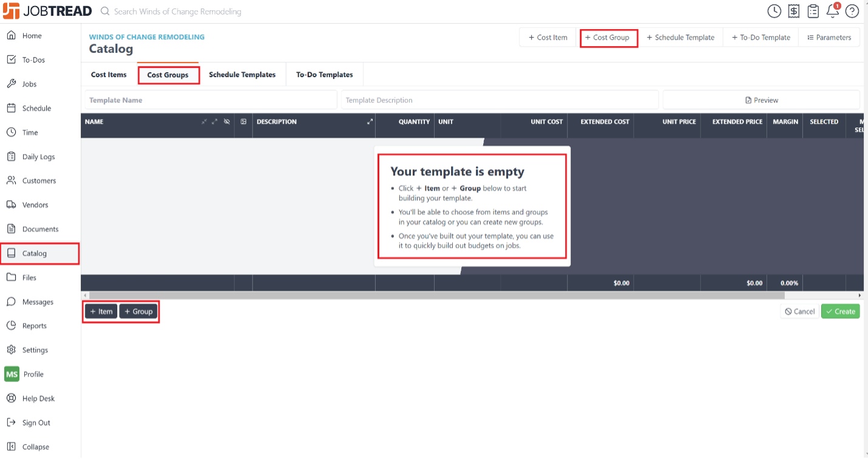Select Catalog in sidebar
Viewport: 868px width, 459px height.
40,253
